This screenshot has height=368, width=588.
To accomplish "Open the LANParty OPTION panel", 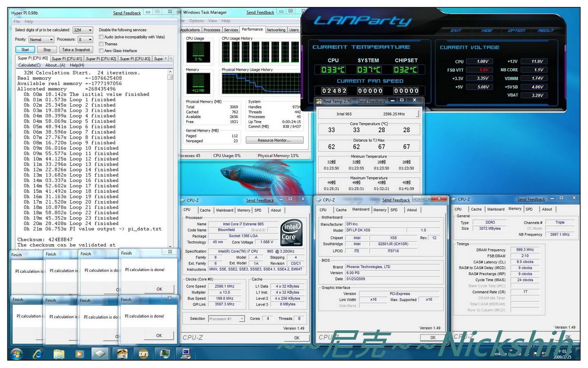I will (x=516, y=31).
